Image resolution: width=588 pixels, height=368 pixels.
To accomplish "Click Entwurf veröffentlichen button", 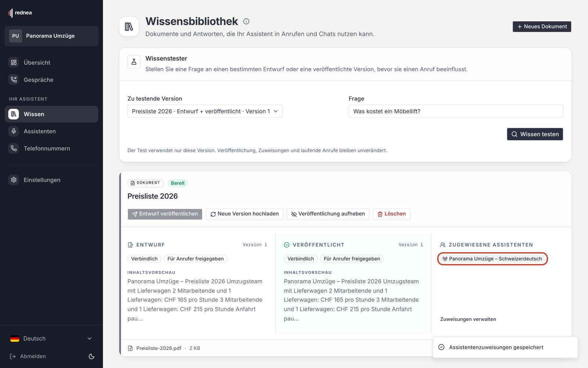I will click(x=165, y=214).
